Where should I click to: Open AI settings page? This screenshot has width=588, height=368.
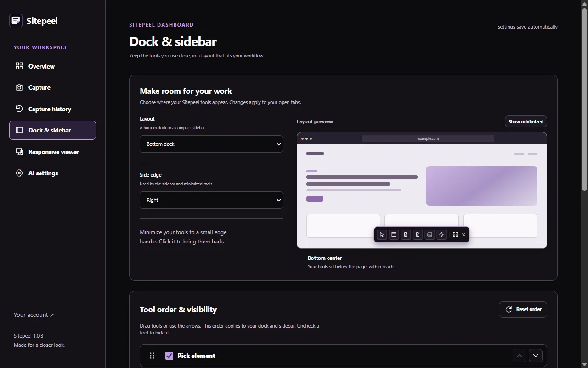click(52, 173)
